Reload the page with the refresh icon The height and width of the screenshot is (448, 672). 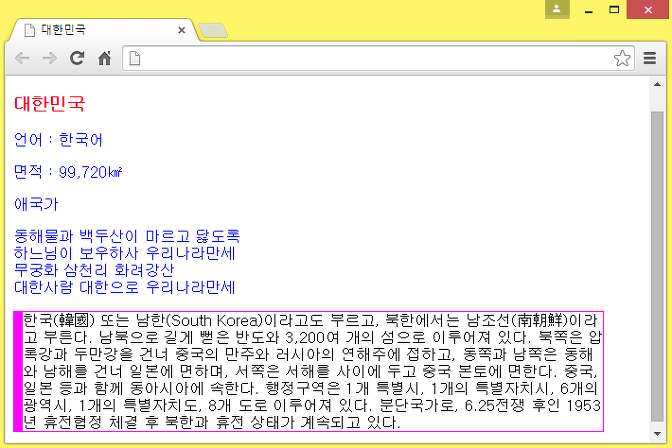point(77,58)
